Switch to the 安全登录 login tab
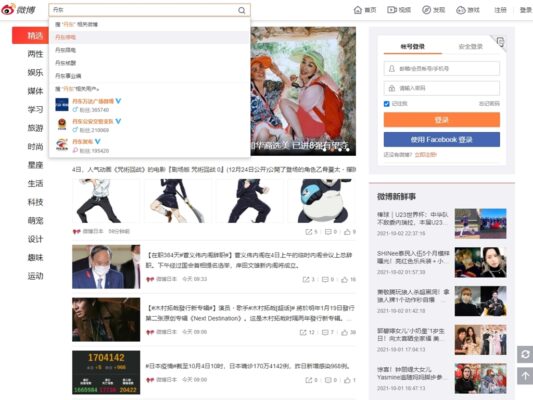 point(470,47)
